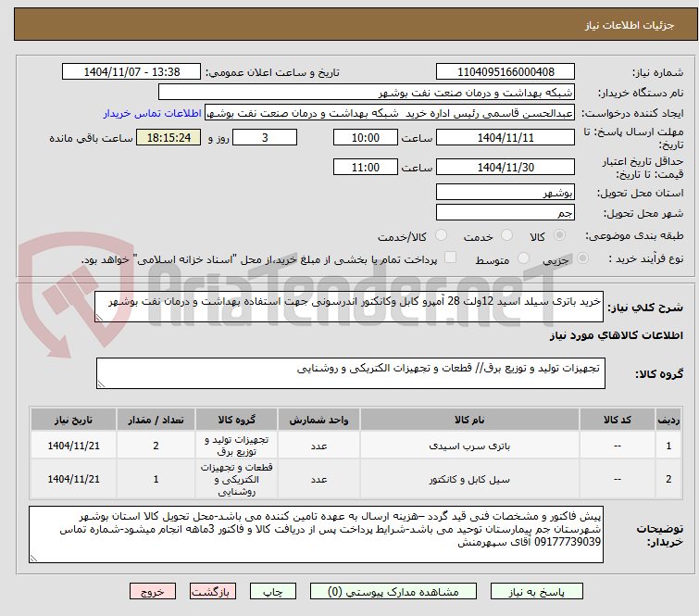Click the جزئیات اطلاعات نیاز header title

629,25
